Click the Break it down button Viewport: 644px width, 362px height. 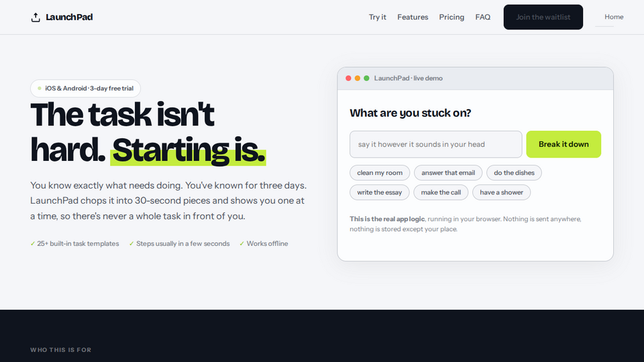tap(563, 145)
